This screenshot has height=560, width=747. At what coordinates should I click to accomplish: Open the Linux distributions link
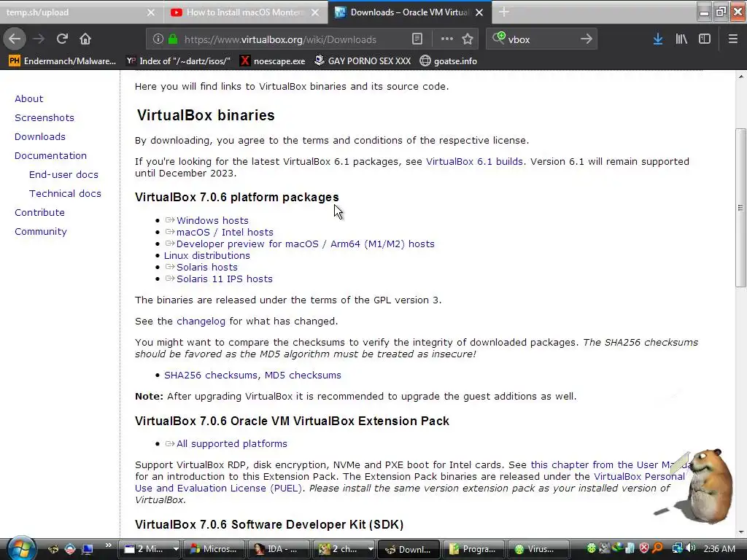point(206,256)
